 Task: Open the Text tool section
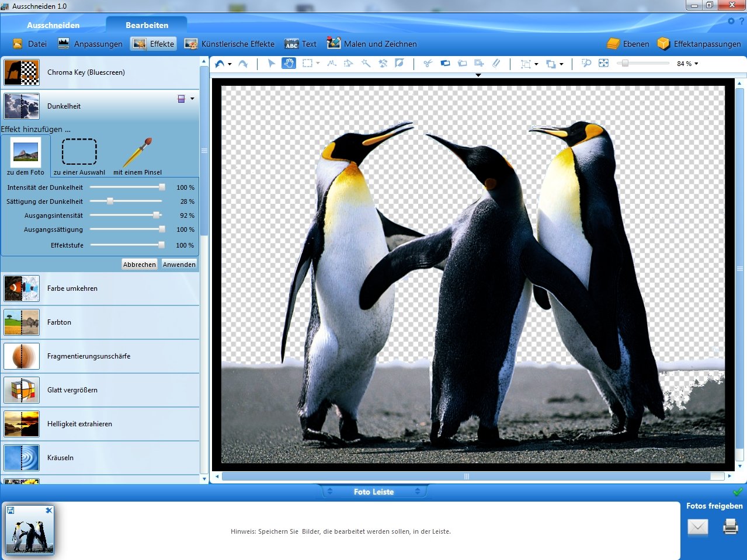[x=300, y=44]
